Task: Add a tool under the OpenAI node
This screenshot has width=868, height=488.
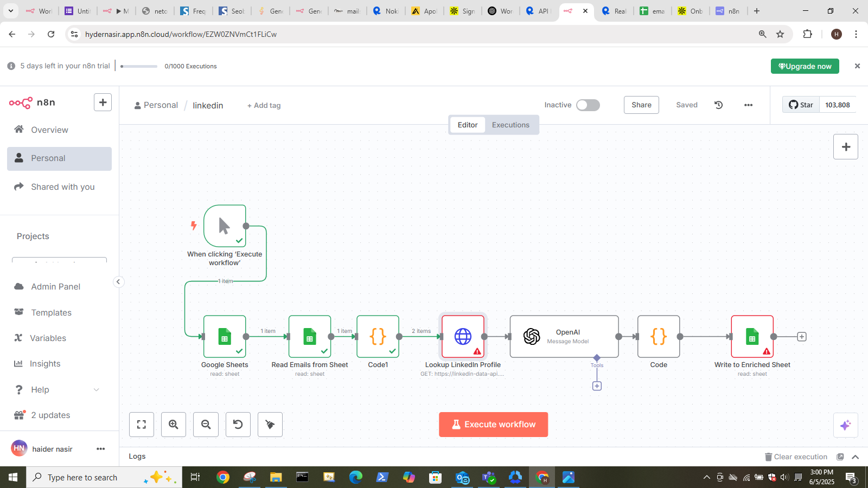Action: pyautogui.click(x=597, y=386)
